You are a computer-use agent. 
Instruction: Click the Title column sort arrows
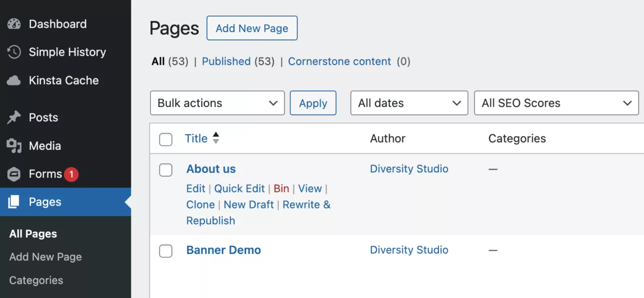(x=216, y=138)
